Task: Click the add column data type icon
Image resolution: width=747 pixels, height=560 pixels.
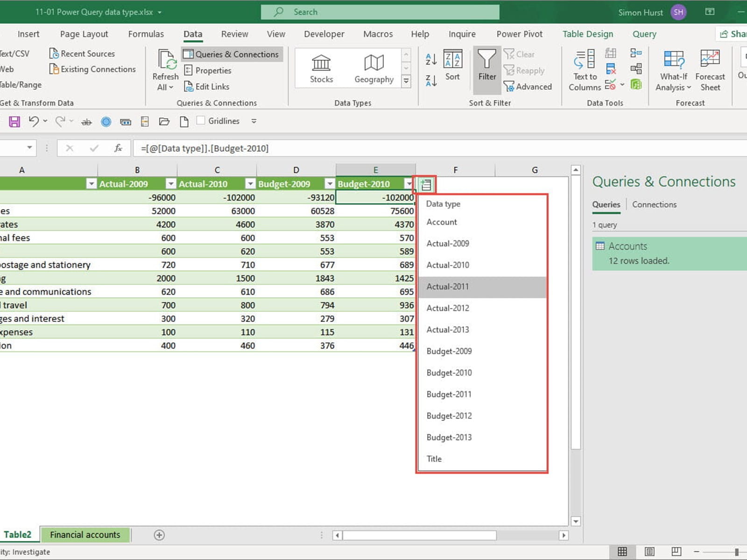Action: tap(426, 185)
